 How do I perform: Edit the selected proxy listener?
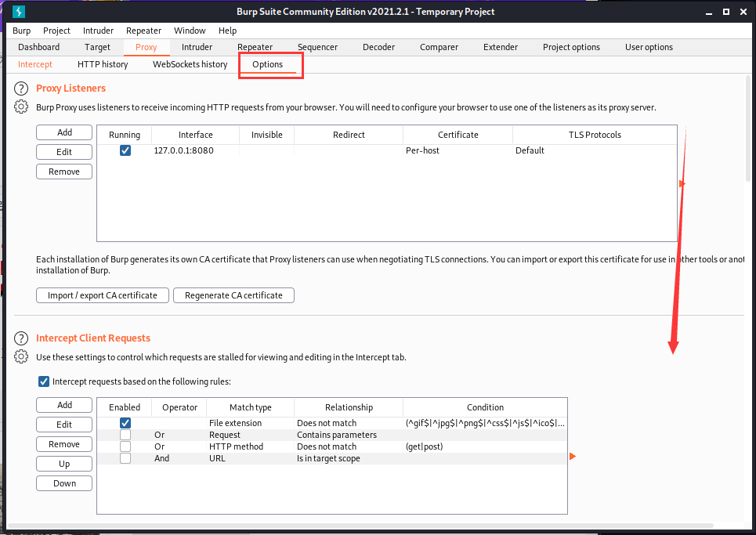pos(64,152)
